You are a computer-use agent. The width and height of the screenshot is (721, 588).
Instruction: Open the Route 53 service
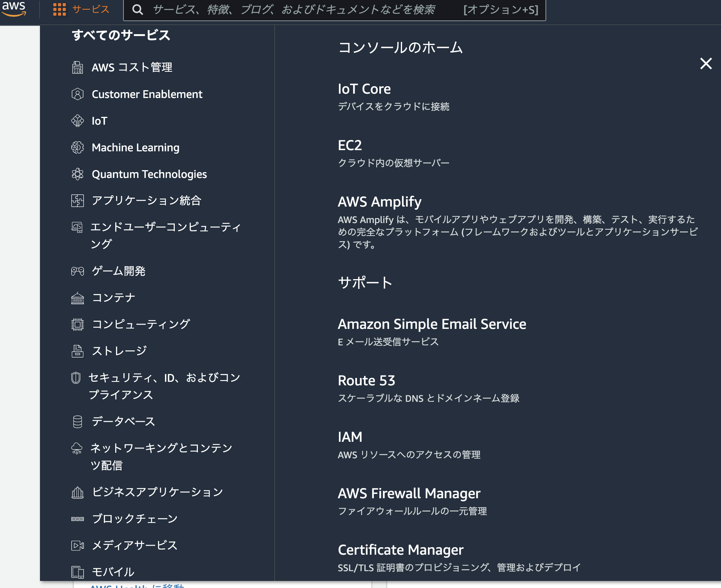pos(366,381)
